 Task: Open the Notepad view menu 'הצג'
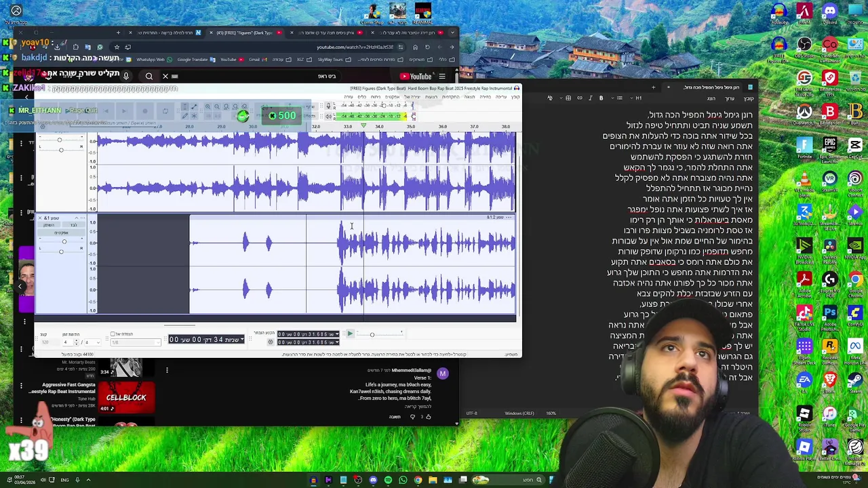coord(711,98)
